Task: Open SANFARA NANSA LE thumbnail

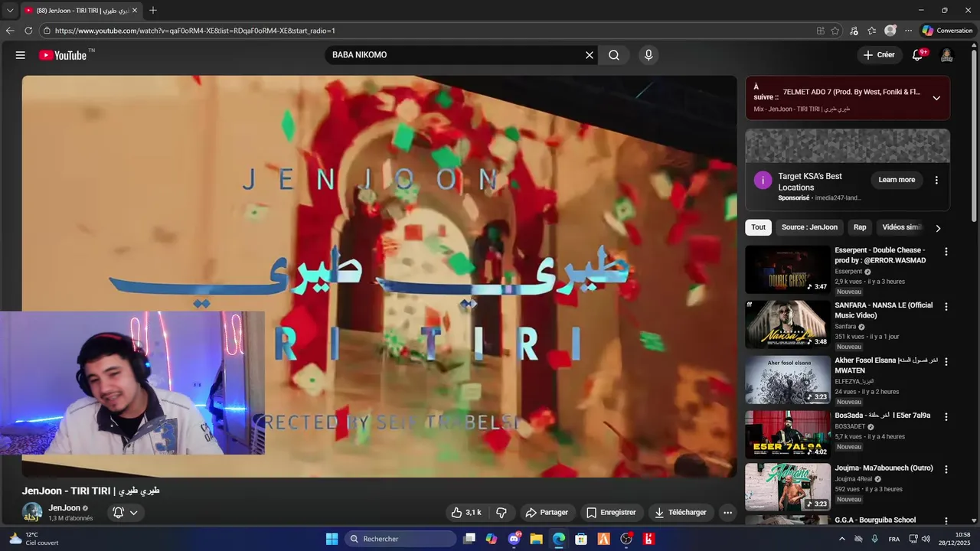Action: click(788, 324)
